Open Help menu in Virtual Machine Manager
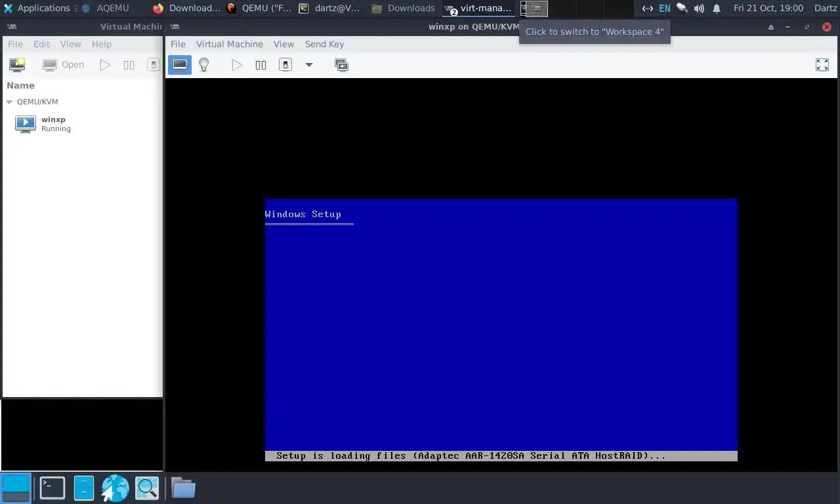Screen dimensions: 840x504 [x=101, y=44]
